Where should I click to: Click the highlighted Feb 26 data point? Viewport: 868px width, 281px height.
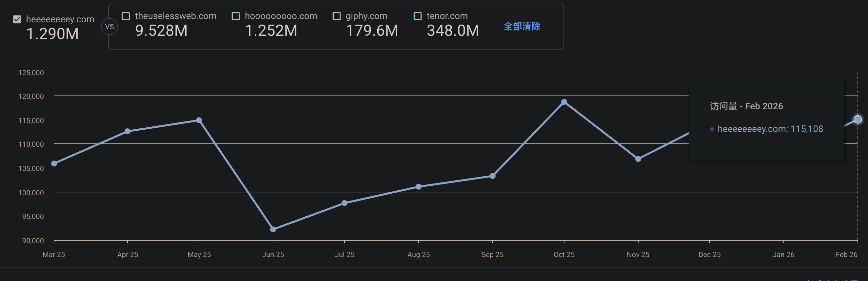pos(858,119)
